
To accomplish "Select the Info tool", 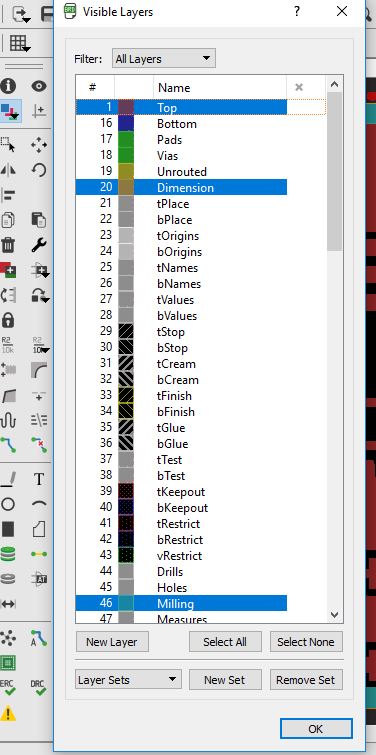I will (8, 86).
